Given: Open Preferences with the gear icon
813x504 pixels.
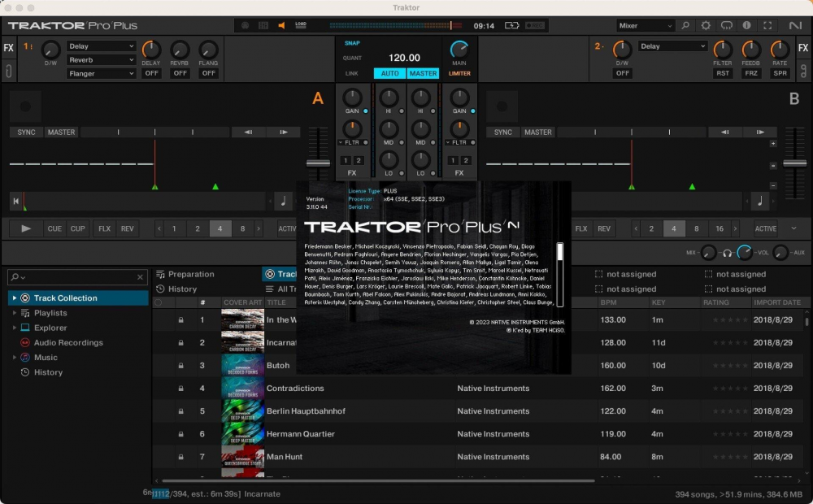Looking at the screenshot, I should [x=706, y=25].
